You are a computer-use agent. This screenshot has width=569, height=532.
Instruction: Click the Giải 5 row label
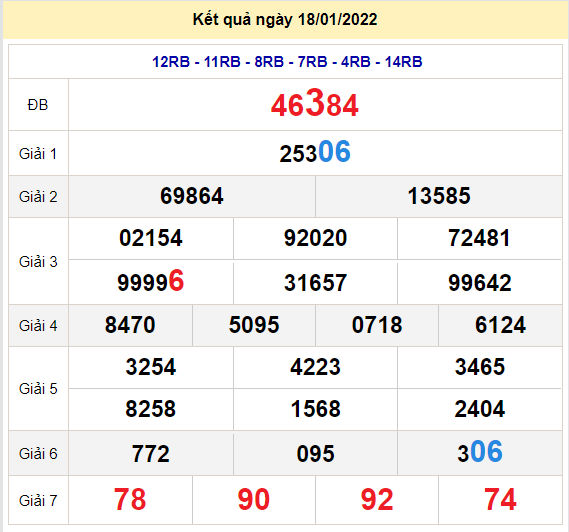click(38, 389)
